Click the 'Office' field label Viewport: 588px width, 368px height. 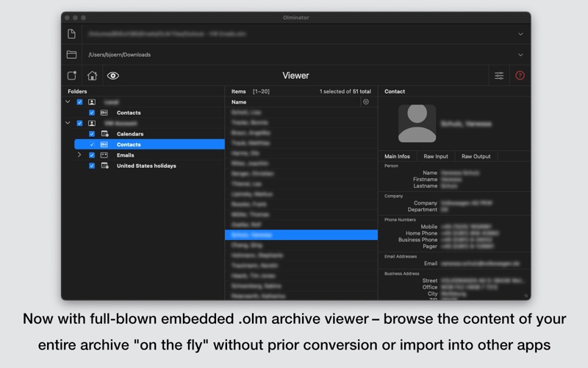coord(430,287)
